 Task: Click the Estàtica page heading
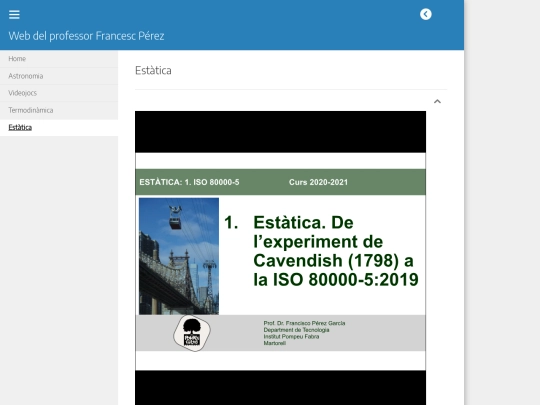coord(153,71)
